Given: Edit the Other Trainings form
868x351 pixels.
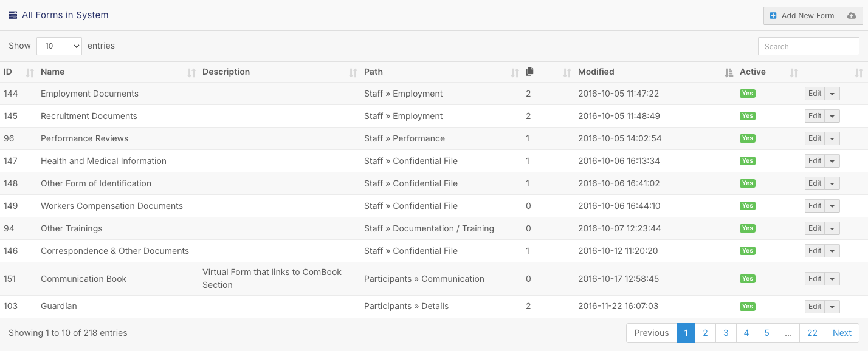Looking at the screenshot, I should (x=815, y=228).
